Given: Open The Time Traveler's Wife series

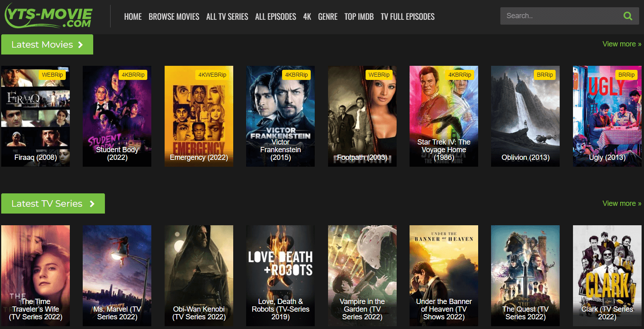Looking at the screenshot, I should [36, 276].
